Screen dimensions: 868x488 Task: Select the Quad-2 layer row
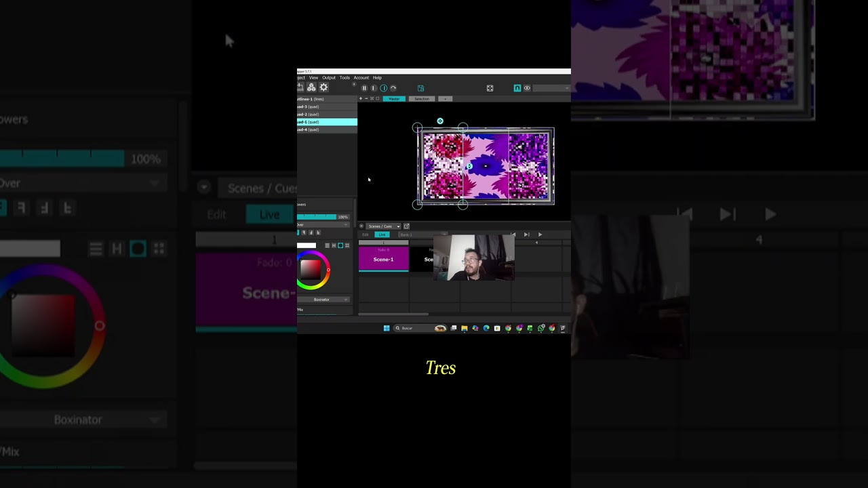(x=327, y=115)
